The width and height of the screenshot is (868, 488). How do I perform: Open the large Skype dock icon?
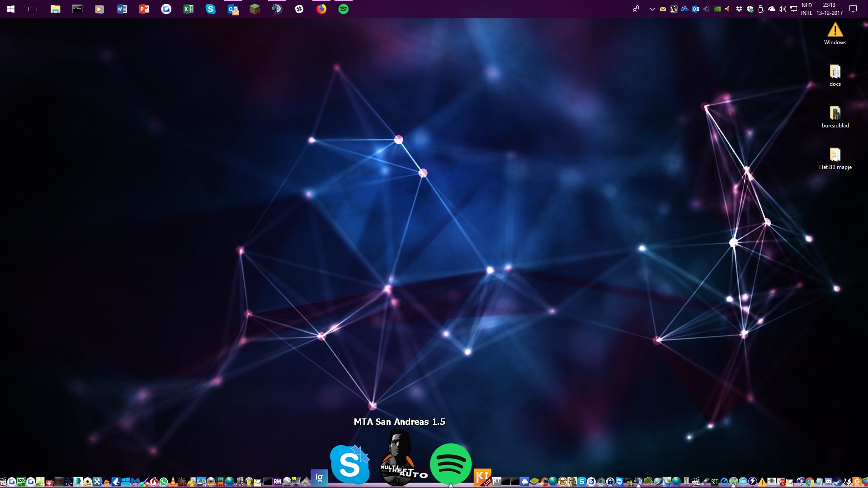(x=349, y=465)
